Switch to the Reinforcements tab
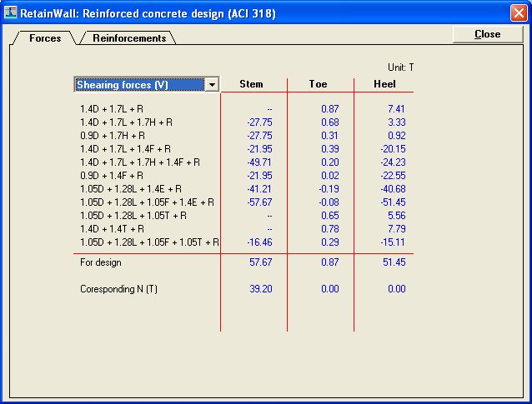The height and width of the screenshot is (404, 532). [129, 38]
